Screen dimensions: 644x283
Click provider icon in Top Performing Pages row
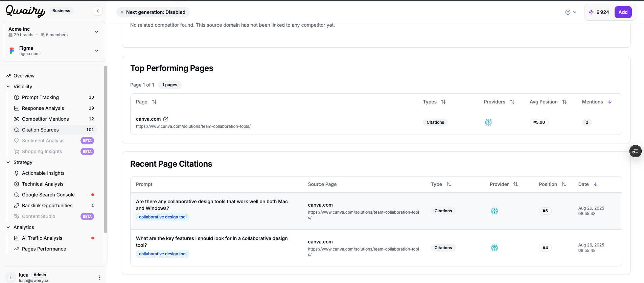488,122
